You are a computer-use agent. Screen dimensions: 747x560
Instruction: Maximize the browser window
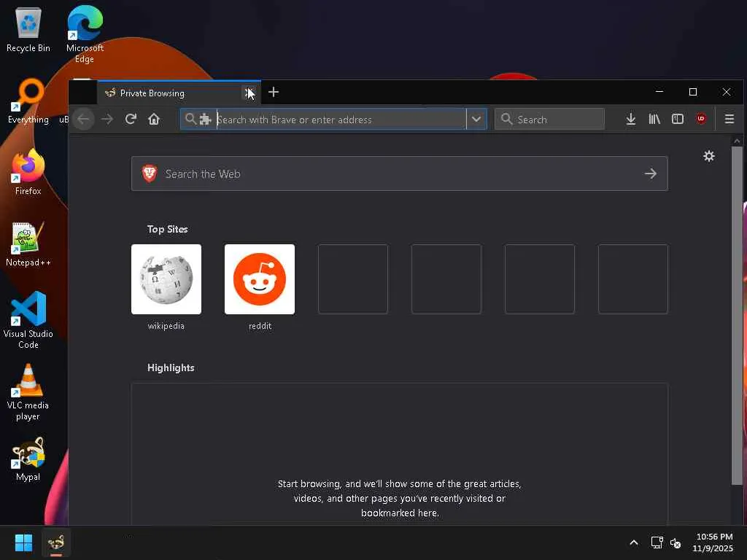pyautogui.click(x=693, y=92)
